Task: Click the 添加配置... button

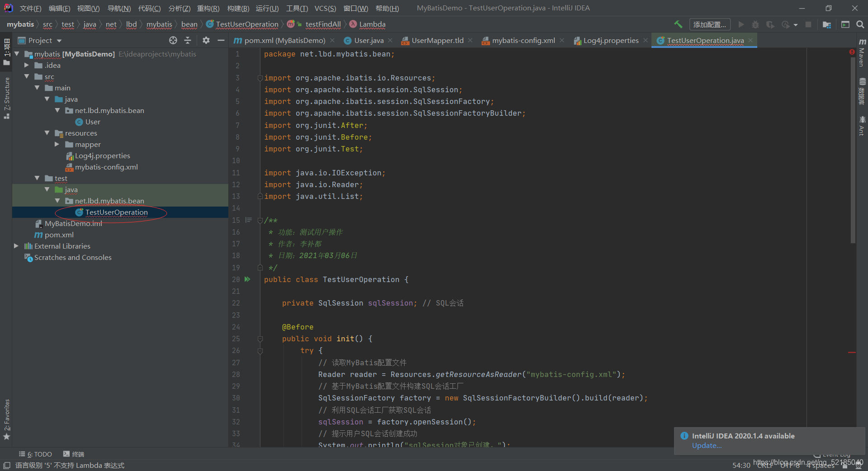Action: point(710,24)
